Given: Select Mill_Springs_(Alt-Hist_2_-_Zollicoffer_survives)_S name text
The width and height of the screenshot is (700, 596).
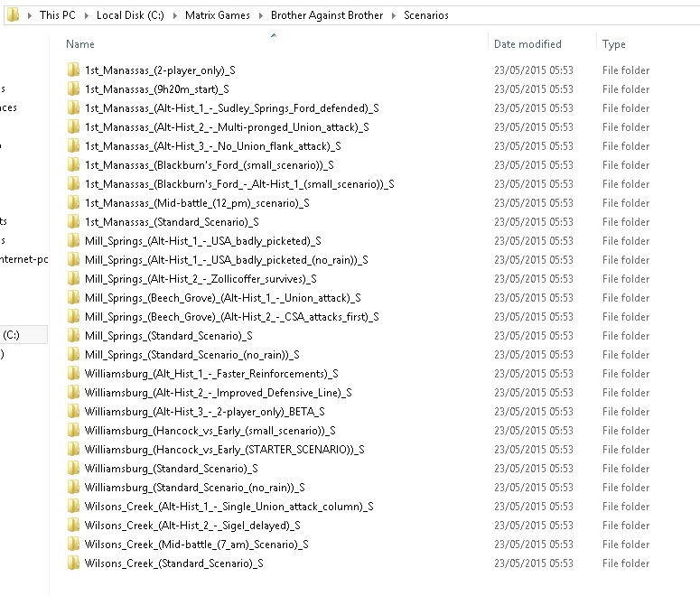Looking at the screenshot, I should [201, 279].
